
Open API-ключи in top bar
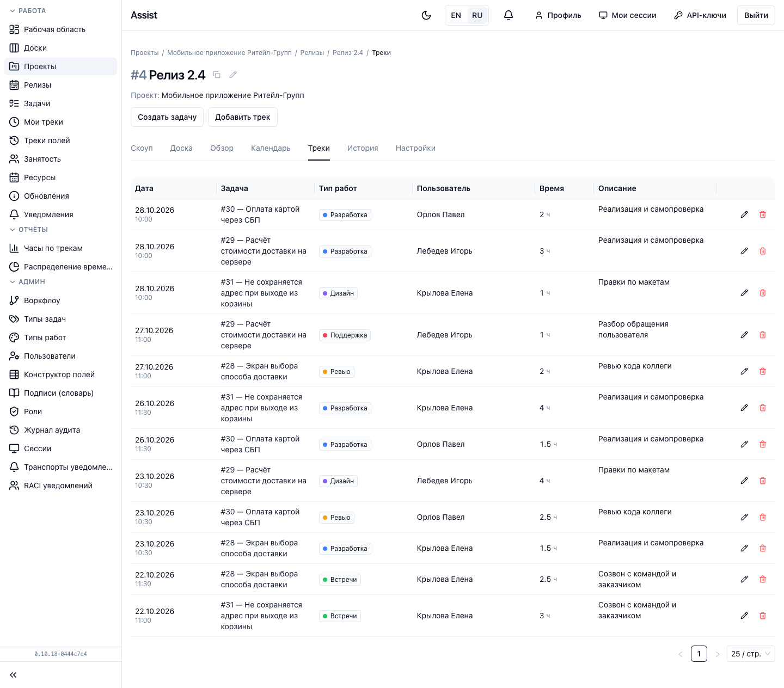(700, 15)
